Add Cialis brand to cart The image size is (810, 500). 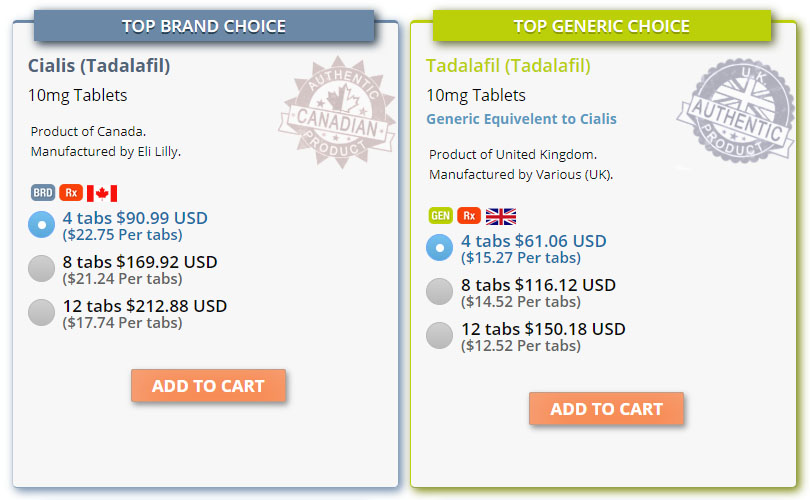tap(208, 386)
